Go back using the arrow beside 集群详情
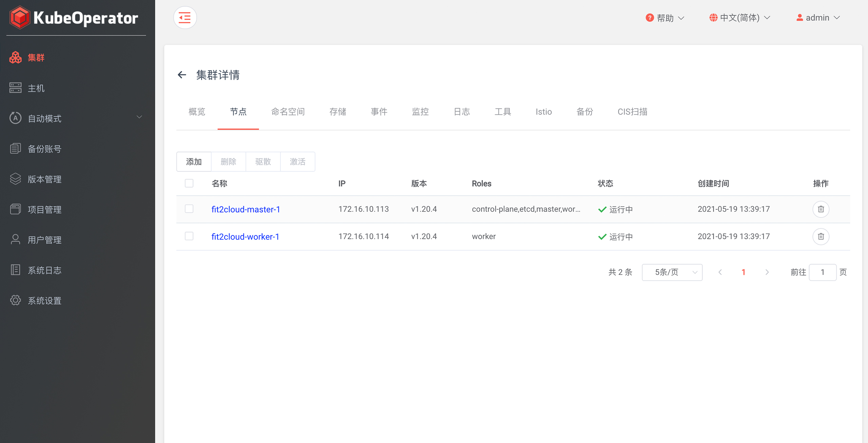868x443 pixels. pyautogui.click(x=182, y=75)
